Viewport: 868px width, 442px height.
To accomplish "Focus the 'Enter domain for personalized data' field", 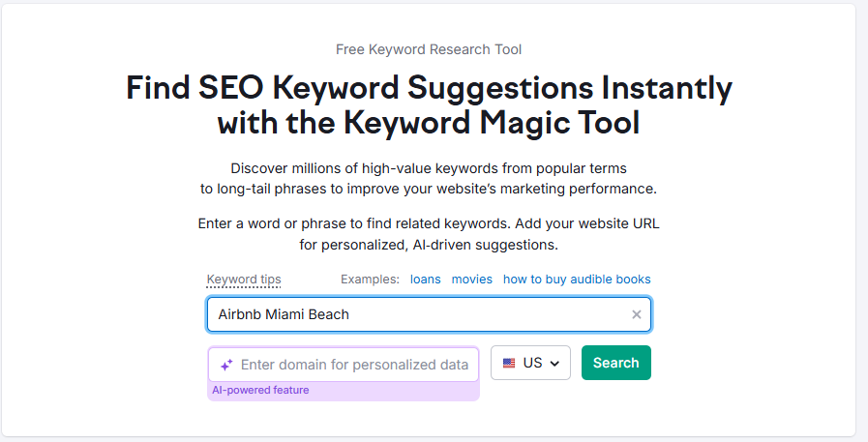I will pyautogui.click(x=344, y=365).
